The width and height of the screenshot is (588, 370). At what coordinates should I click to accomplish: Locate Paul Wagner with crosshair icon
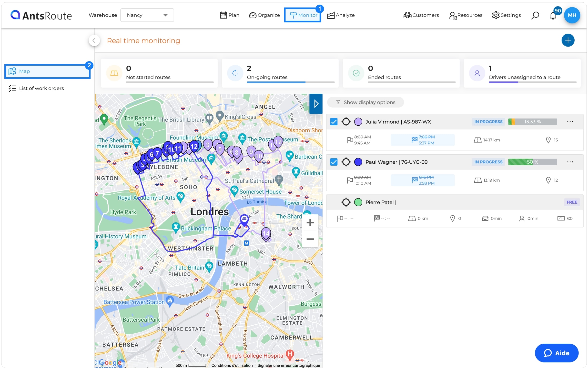point(346,162)
